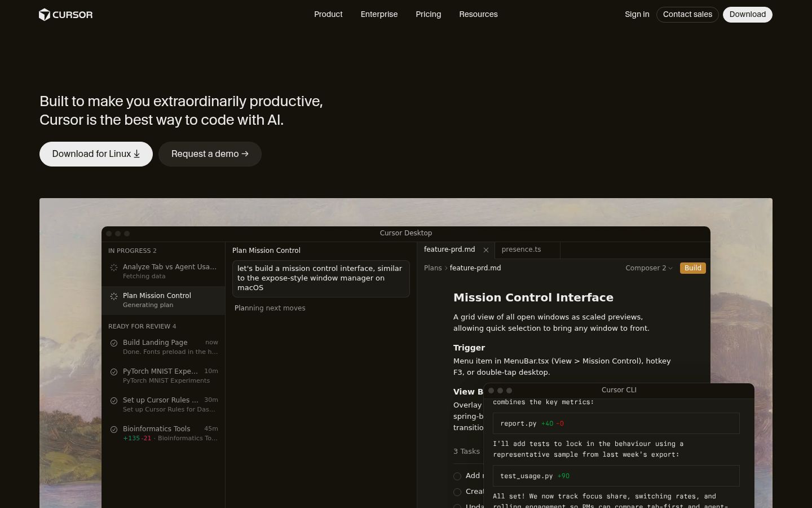
Task: Click the IN PROGRESS 2 section header
Action: pyautogui.click(x=133, y=251)
